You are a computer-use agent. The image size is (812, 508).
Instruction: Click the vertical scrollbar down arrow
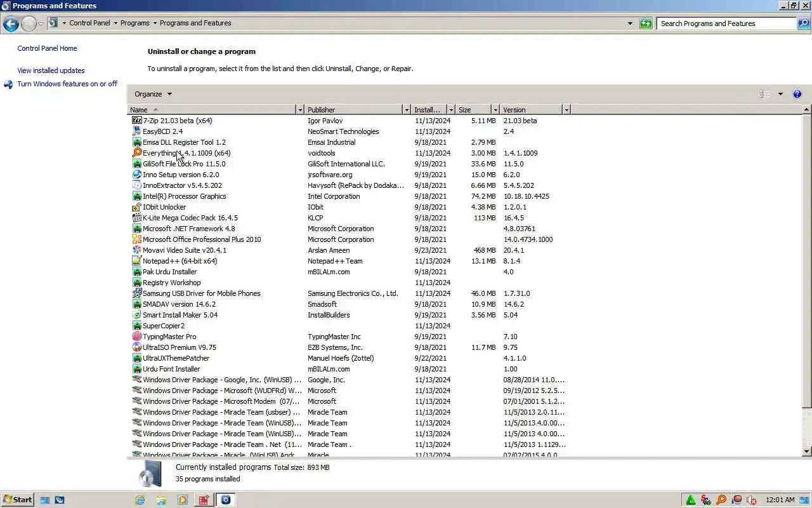[x=807, y=451]
